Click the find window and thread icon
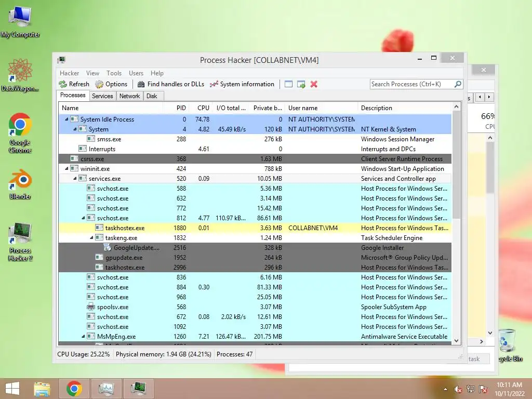 coord(301,84)
